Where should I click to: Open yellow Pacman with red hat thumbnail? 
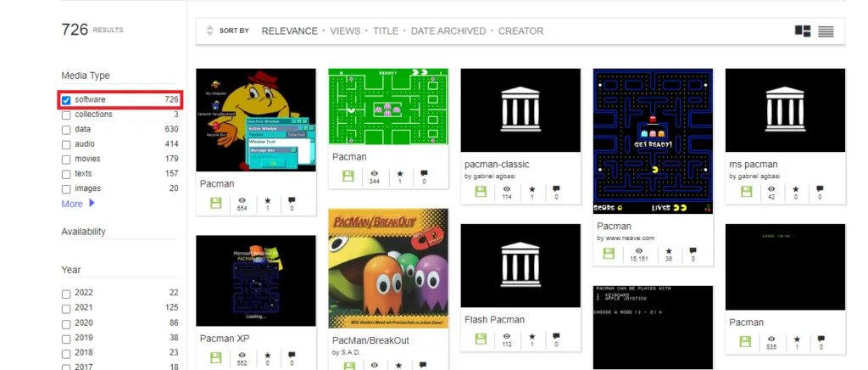click(256, 120)
